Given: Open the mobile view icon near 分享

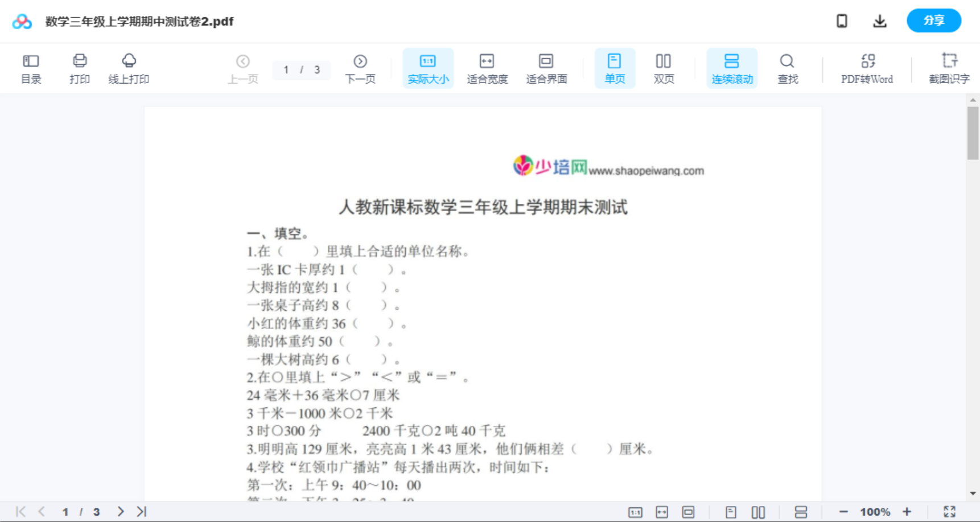Looking at the screenshot, I should pos(842,20).
